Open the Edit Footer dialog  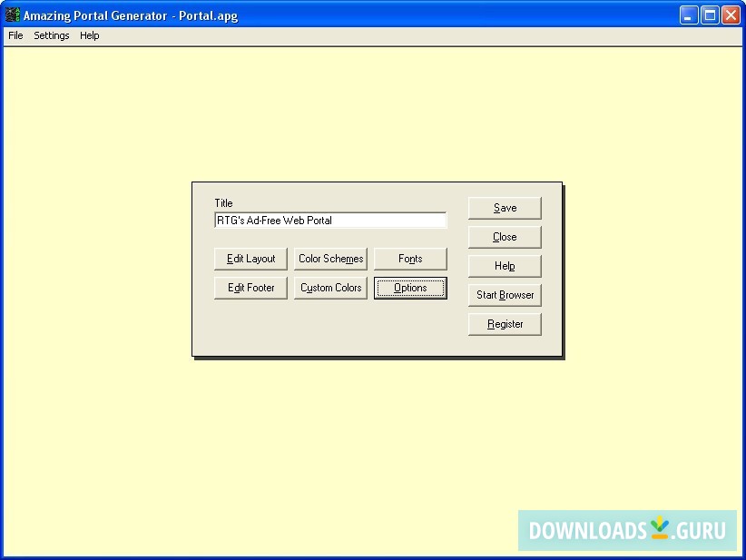[250, 288]
